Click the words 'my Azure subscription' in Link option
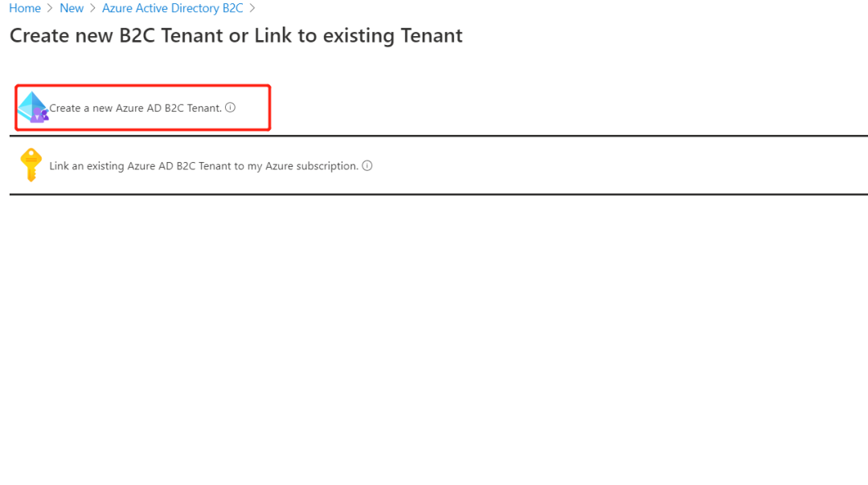868x485 pixels. coord(312,166)
